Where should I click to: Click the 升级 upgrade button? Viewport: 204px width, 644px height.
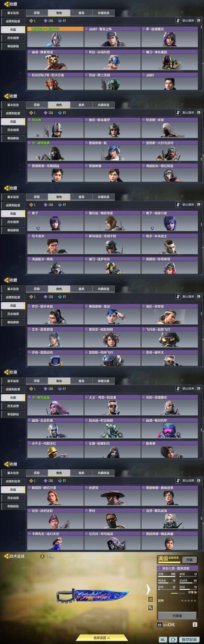[189, 560]
